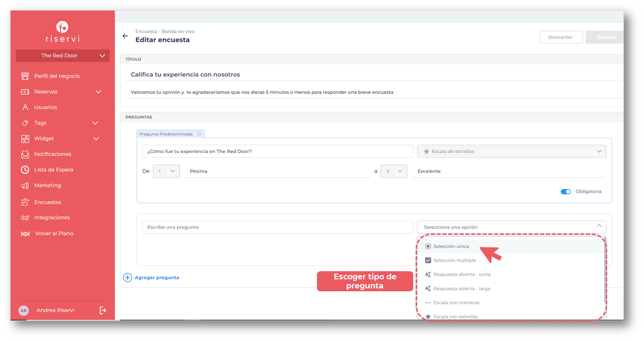Click the Usuarios person icon
Viewport: 644px width, 341px height.
point(25,107)
